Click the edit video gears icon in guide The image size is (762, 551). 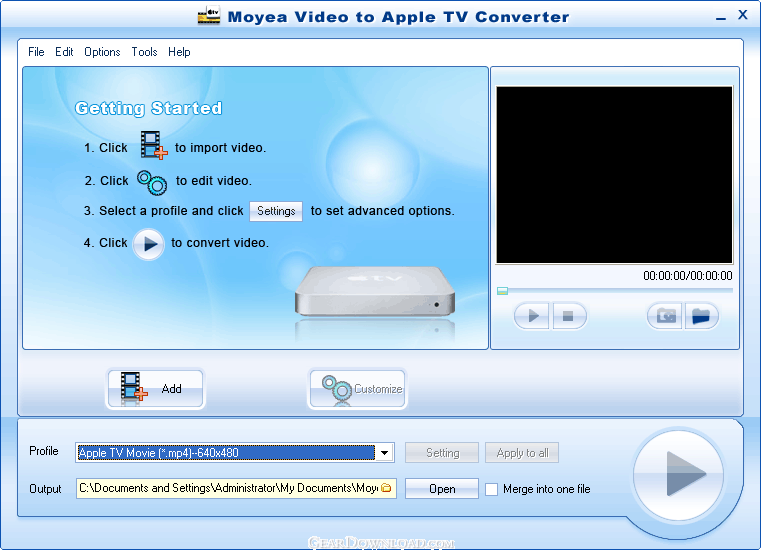152,181
